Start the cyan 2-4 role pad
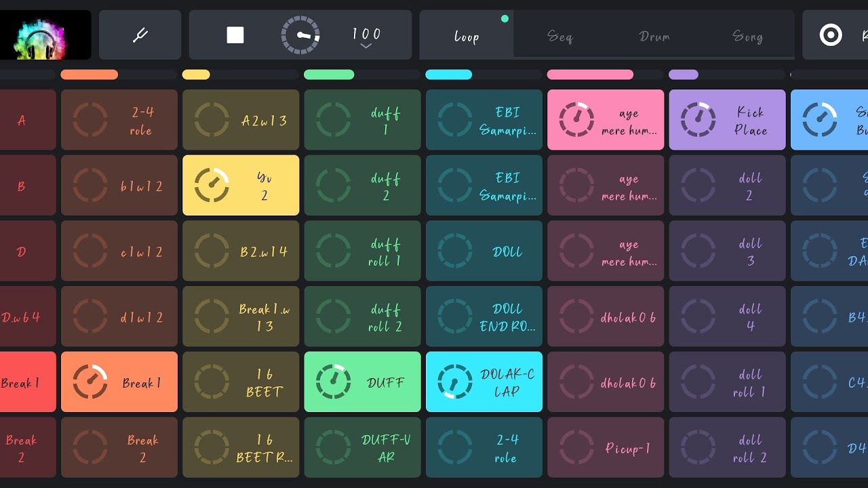Screen dimensions: 868x488 click(484, 447)
